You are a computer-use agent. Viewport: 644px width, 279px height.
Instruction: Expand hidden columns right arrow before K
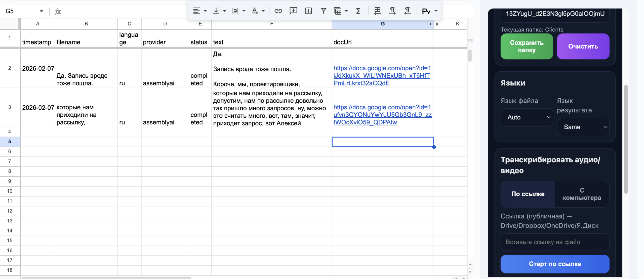[x=437, y=24]
